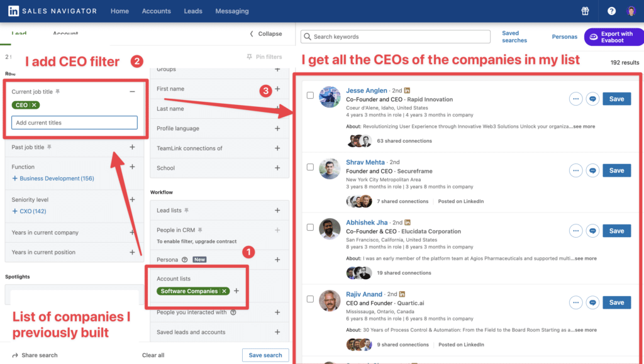Save Abhishek Jha as lead

[x=616, y=231]
